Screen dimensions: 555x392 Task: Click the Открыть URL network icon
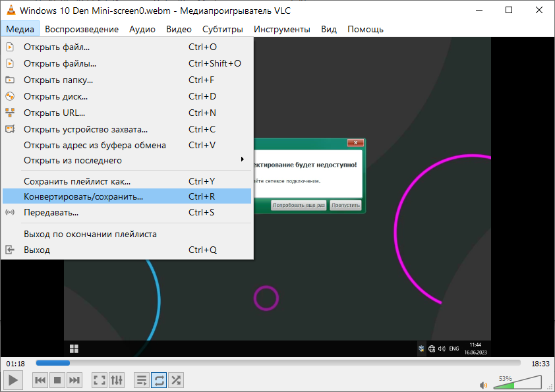(9, 112)
